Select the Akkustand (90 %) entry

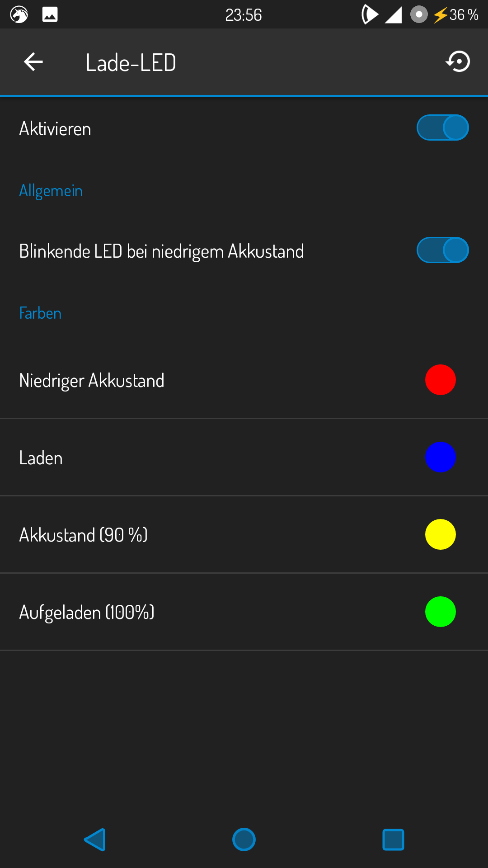[x=84, y=535]
